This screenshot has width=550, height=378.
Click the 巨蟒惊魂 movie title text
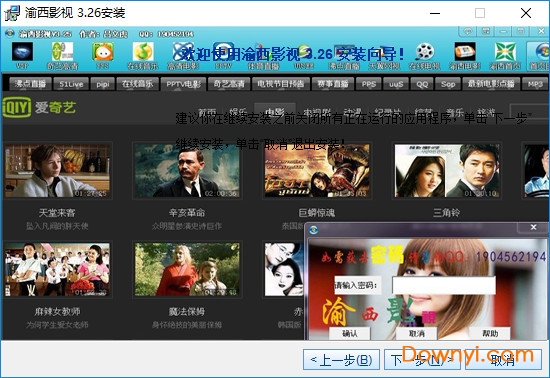point(317,212)
